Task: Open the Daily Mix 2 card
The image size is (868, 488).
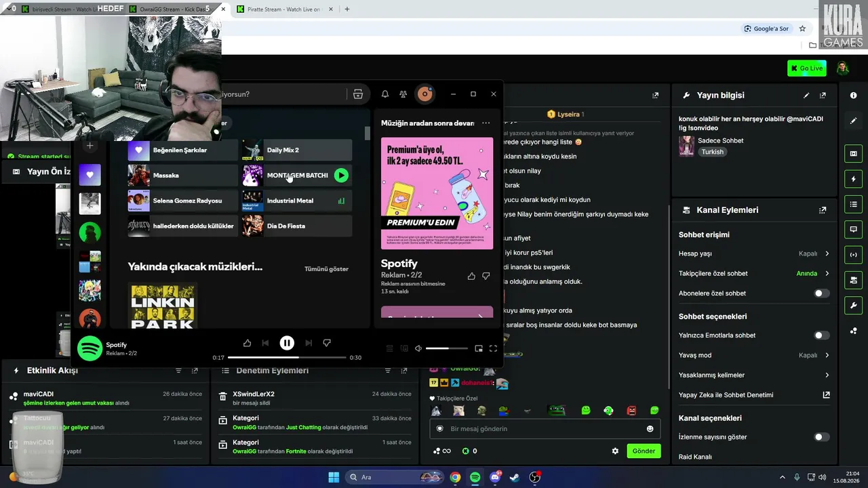Action: (x=297, y=150)
